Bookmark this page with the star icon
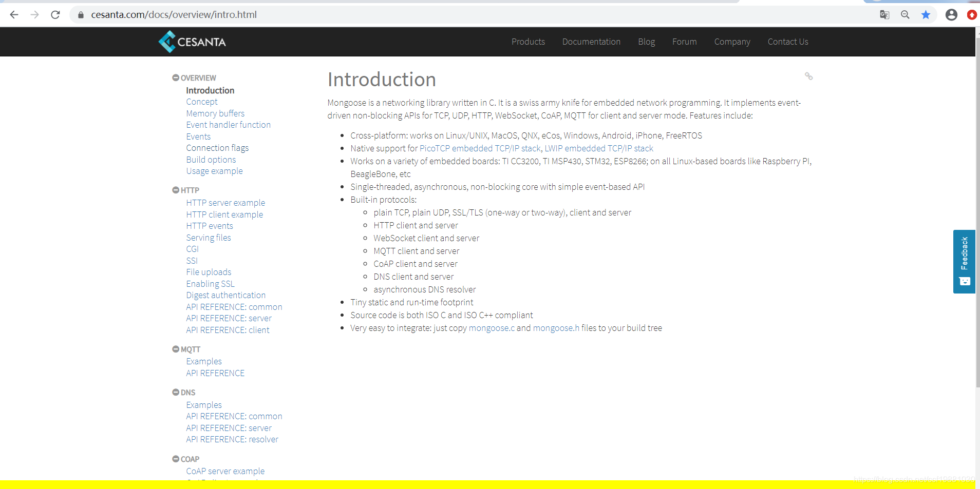Screen dimensions: 980x489 tap(926, 15)
